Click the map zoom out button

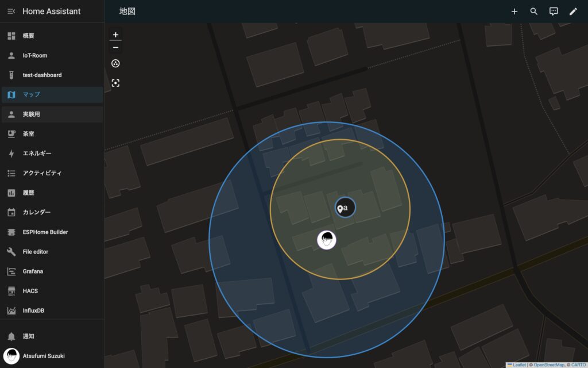tap(115, 47)
